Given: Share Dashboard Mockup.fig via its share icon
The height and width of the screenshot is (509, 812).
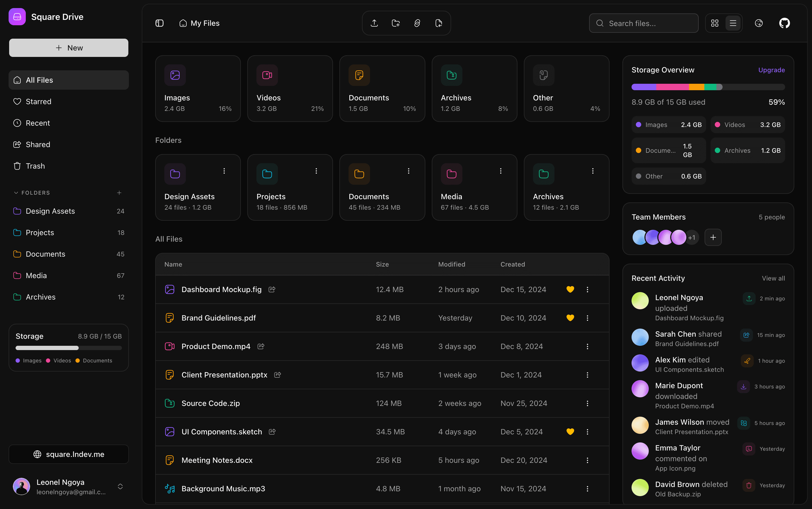Looking at the screenshot, I should tap(272, 289).
